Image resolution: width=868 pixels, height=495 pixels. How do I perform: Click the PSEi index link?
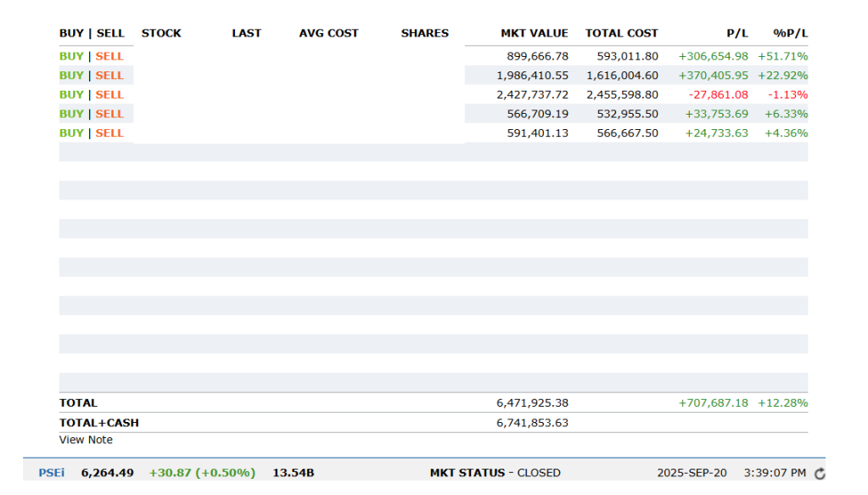click(x=51, y=473)
